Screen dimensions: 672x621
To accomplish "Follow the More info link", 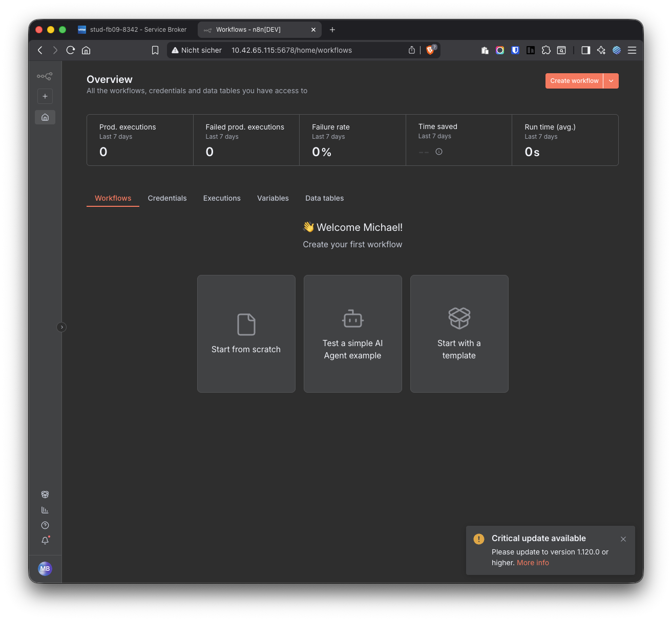I will click(533, 563).
